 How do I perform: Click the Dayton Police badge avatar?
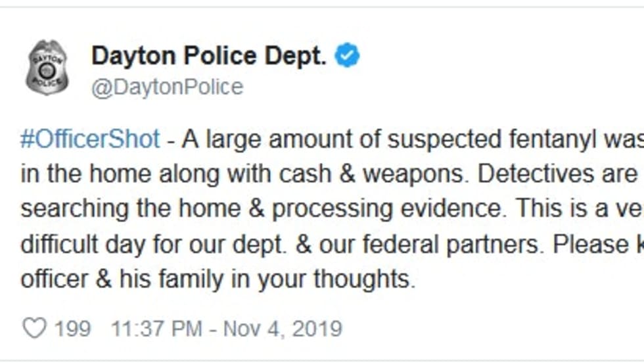click(x=47, y=68)
